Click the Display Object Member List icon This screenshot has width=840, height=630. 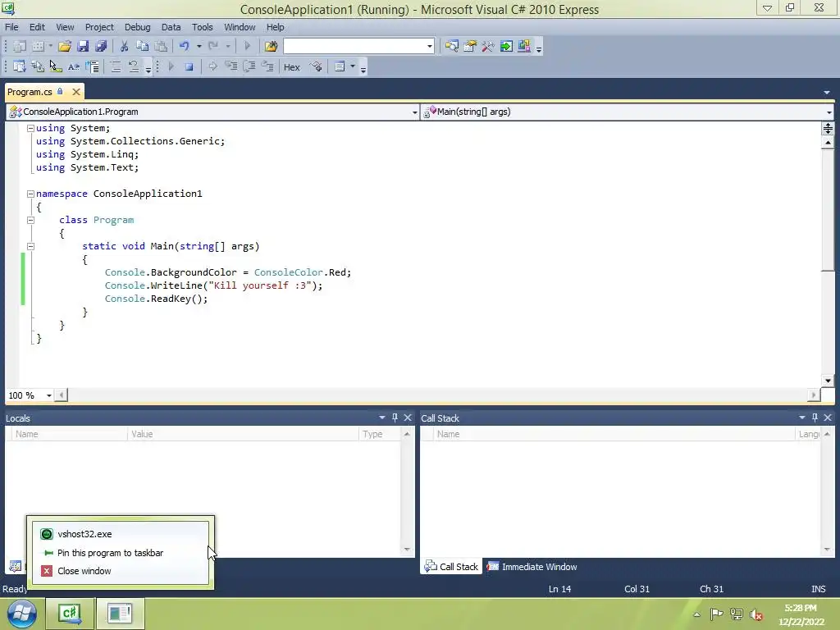[x=20, y=67]
